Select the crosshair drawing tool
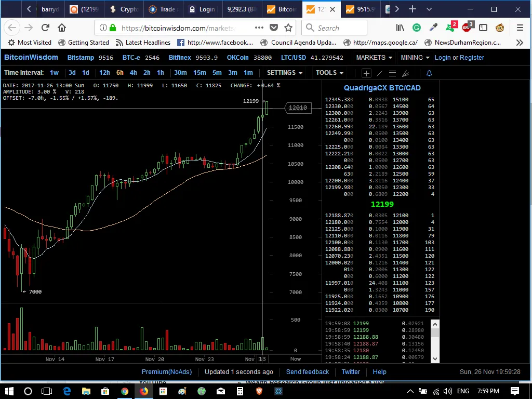Image resolution: width=532 pixels, height=399 pixels. coord(366,73)
